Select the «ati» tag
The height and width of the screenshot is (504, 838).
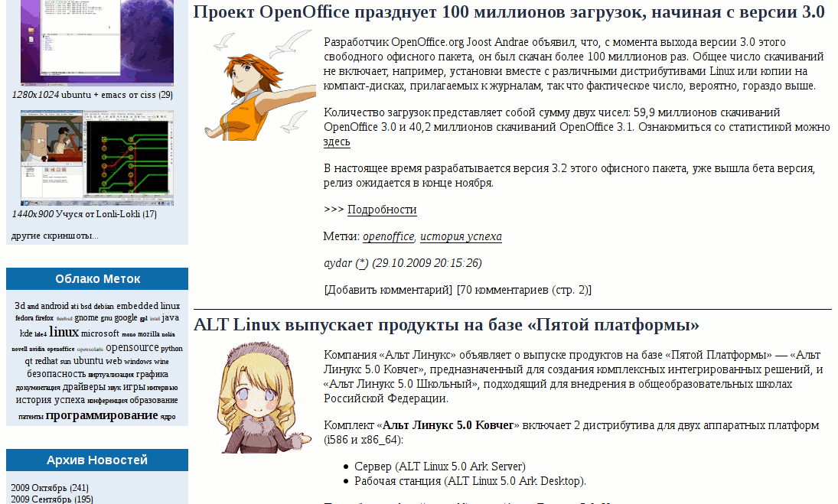(x=74, y=307)
